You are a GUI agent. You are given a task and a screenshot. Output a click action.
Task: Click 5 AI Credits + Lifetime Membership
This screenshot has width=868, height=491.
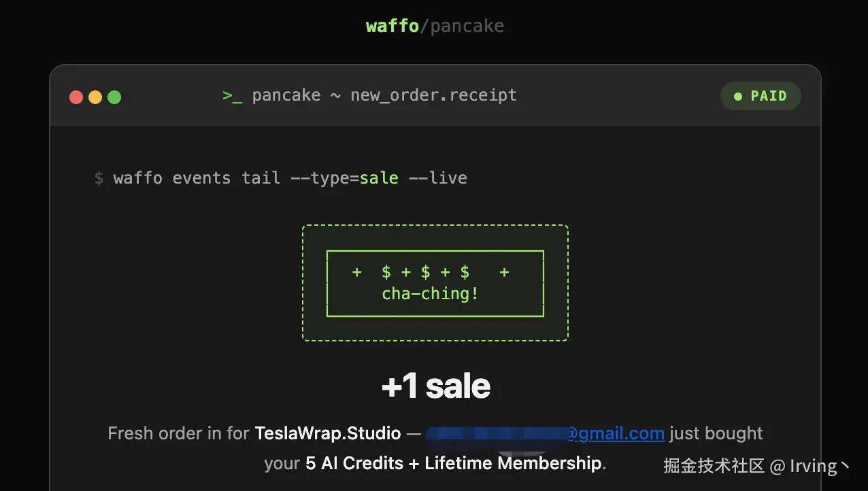[x=454, y=463]
